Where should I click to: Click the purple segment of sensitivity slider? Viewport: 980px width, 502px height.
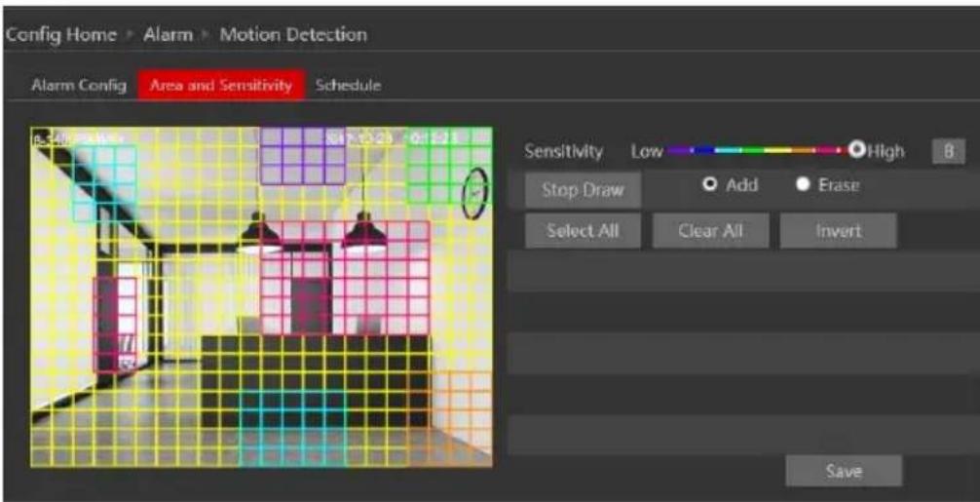click(679, 151)
